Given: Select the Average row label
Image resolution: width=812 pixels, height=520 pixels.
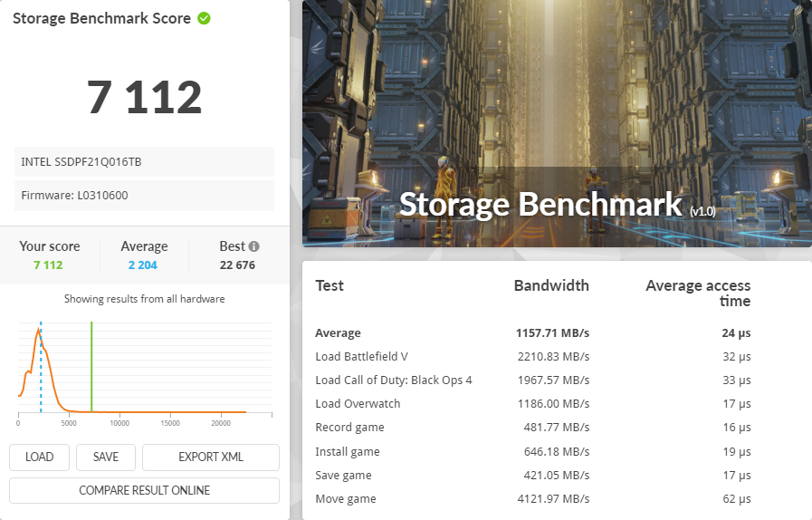Looking at the screenshot, I should click(339, 332).
